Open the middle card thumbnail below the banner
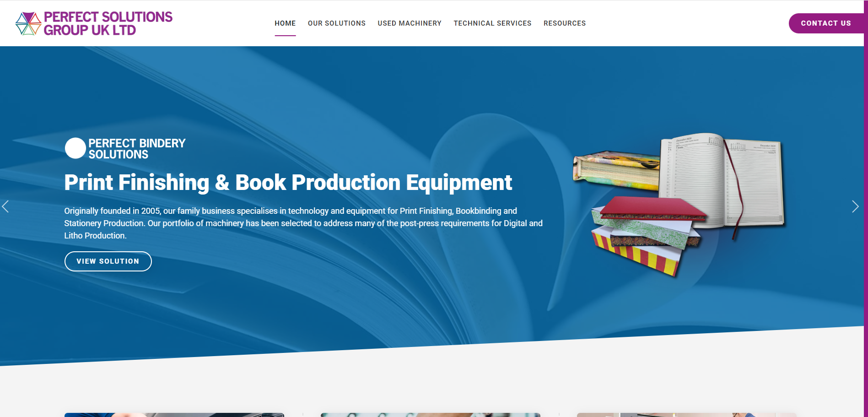This screenshot has height=417, width=868. [x=430, y=415]
